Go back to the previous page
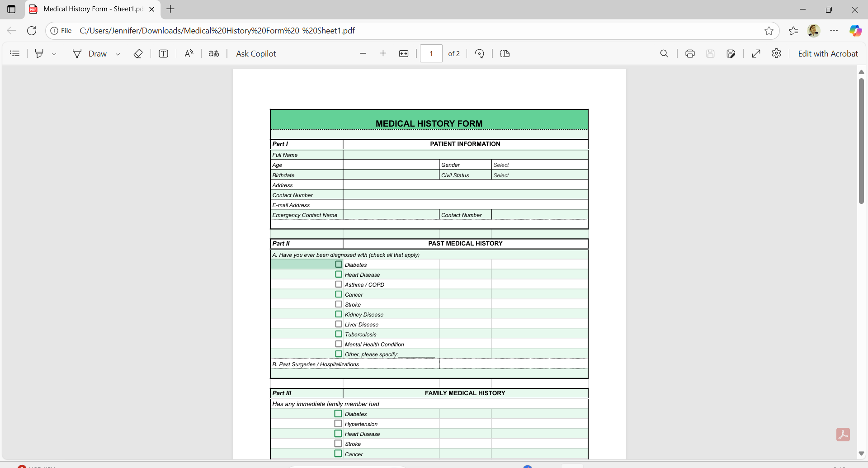This screenshot has width=868, height=468. coord(11,31)
